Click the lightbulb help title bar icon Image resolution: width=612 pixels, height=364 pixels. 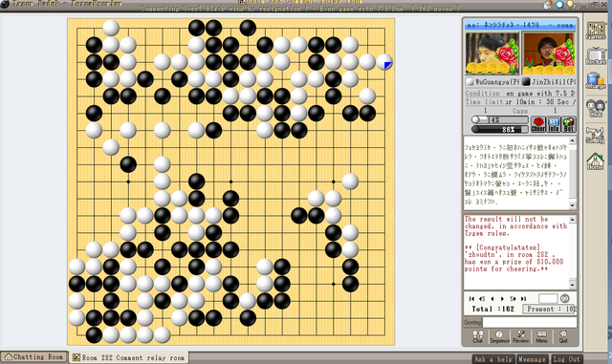(571, 4)
